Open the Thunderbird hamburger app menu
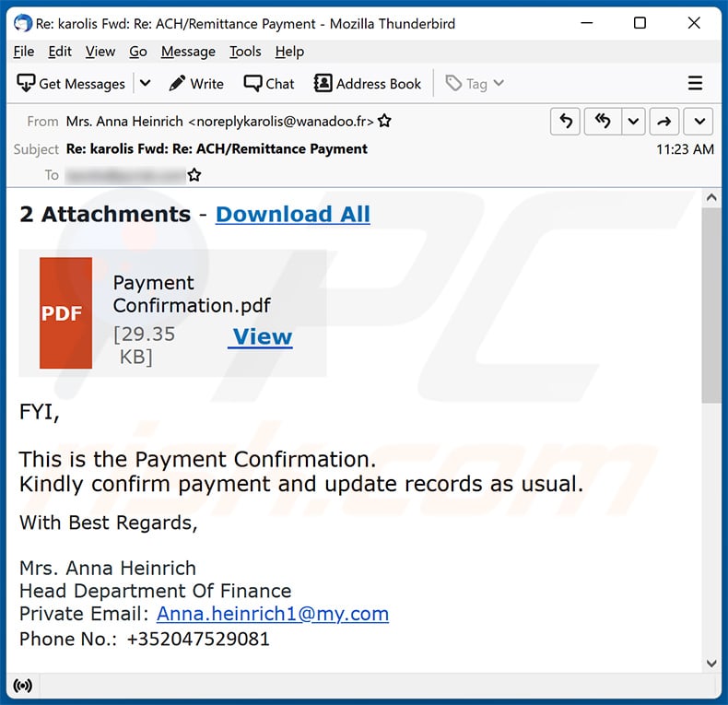728x705 pixels. click(695, 83)
